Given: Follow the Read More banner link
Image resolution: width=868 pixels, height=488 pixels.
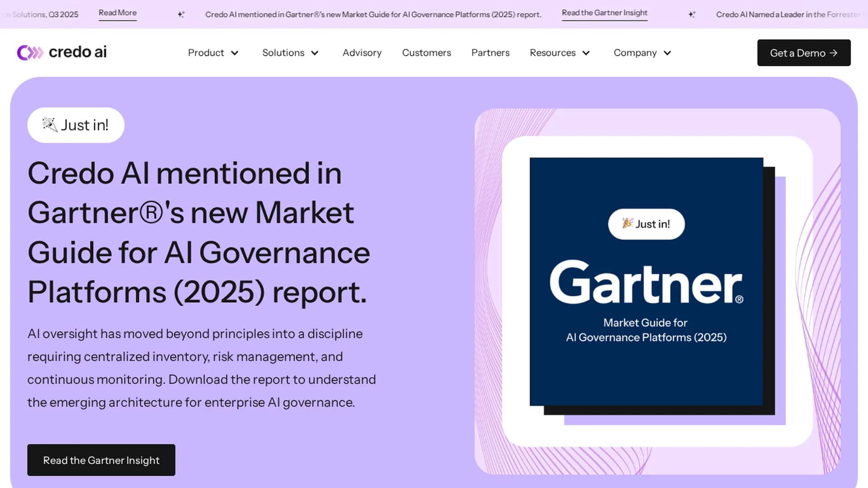Looking at the screenshot, I should 118,13.
